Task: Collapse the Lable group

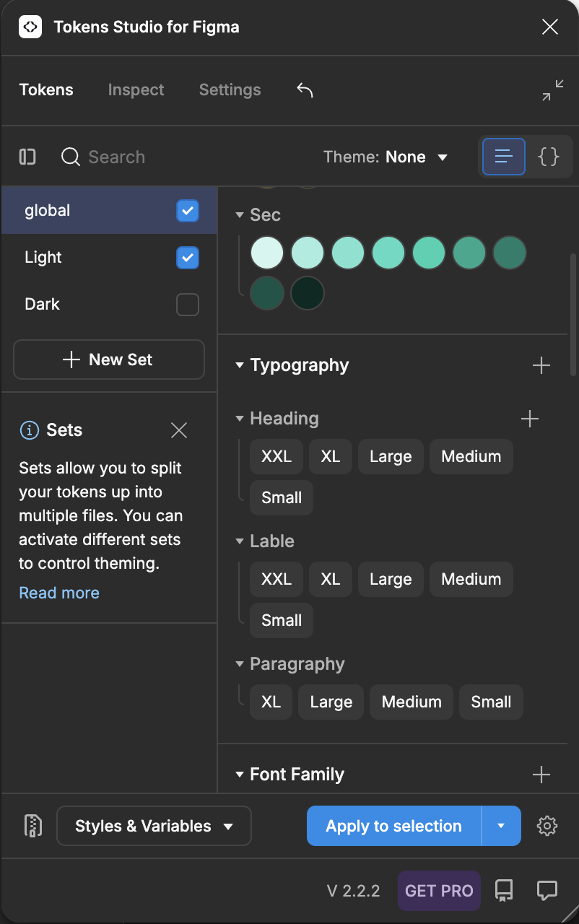Action: (x=240, y=541)
